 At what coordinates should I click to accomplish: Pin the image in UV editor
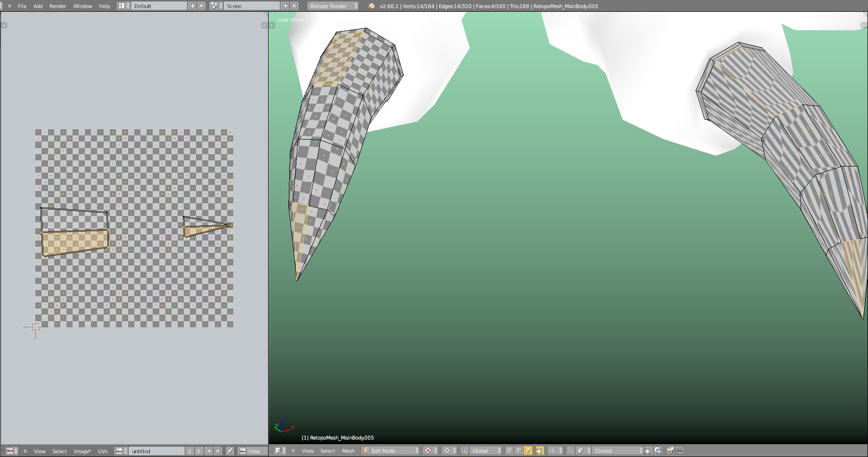(x=229, y=451)
